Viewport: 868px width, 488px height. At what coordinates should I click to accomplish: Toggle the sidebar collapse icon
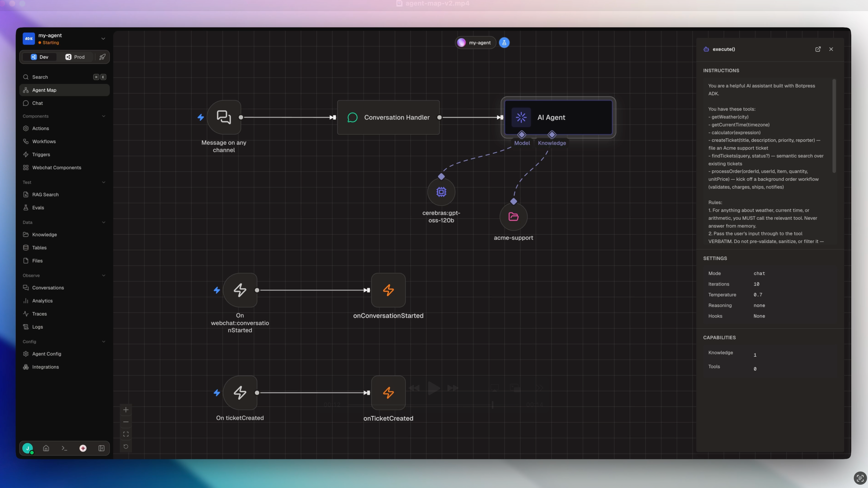(102, 448)
